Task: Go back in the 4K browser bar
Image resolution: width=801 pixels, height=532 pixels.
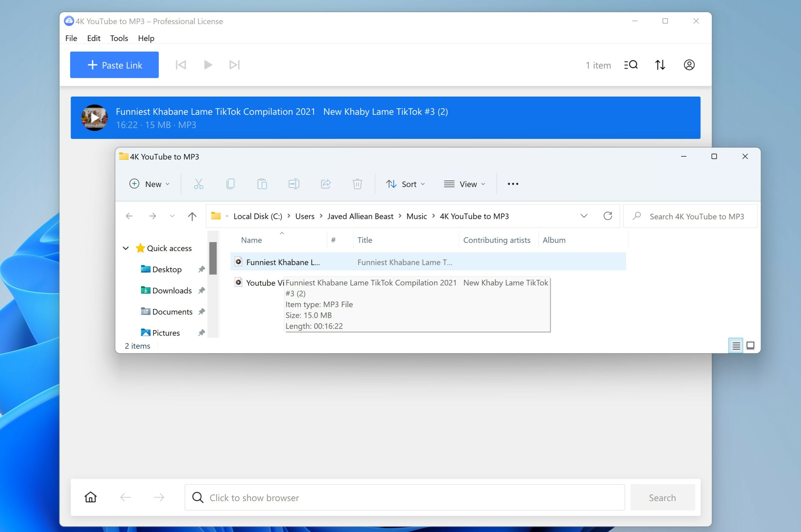Action: (125, 497)
